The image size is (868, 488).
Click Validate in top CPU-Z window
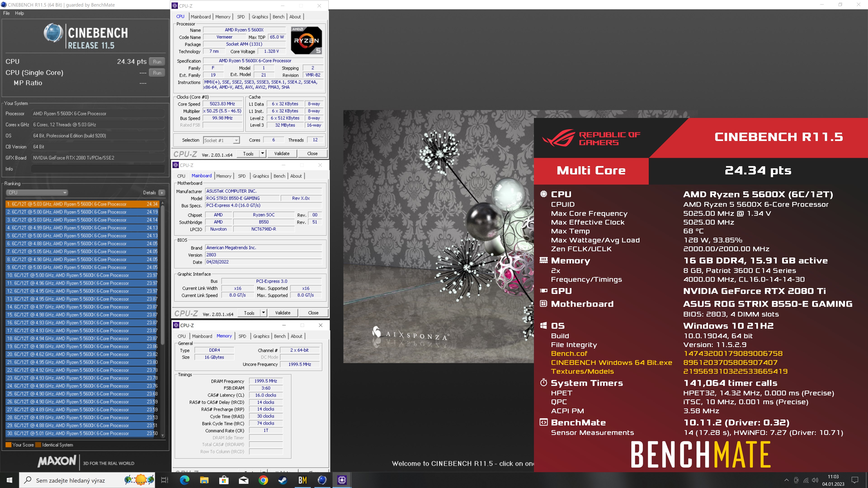pos(282,154)
